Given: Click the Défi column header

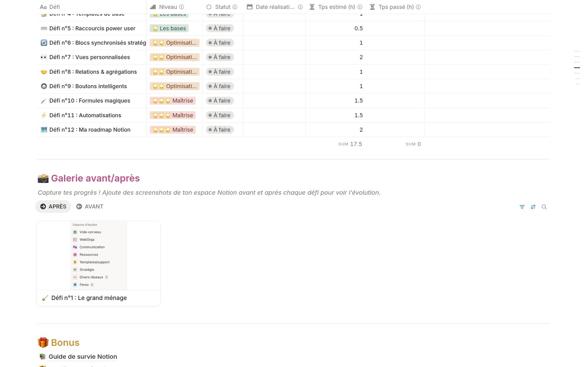Looking at the screenshot, I should (54, 7).
